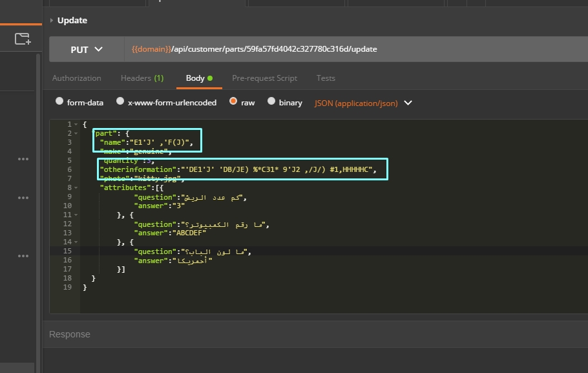Click the {{domain}} variable in the URL

coord(151,49)
